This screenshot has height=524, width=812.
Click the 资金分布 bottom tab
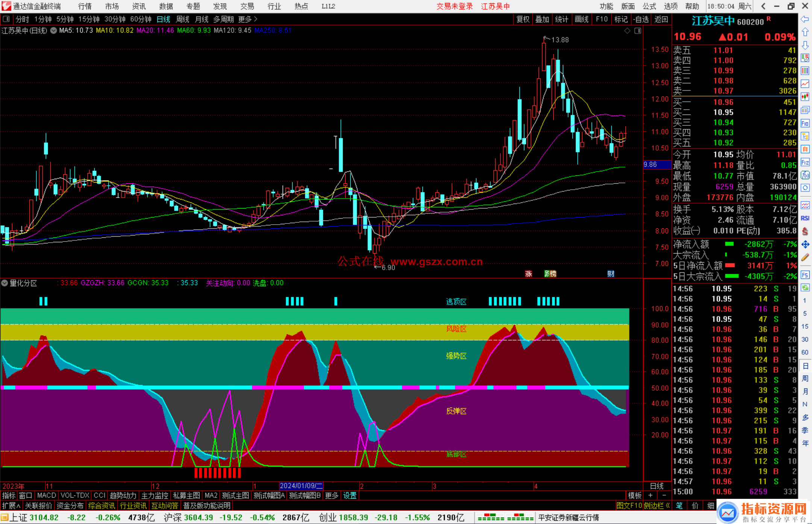(70, 506)
